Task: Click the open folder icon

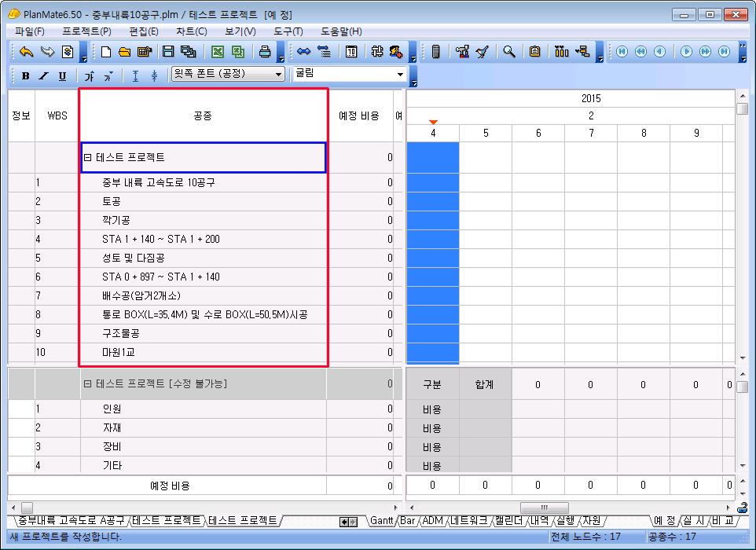Action: (x=124, y=52)
